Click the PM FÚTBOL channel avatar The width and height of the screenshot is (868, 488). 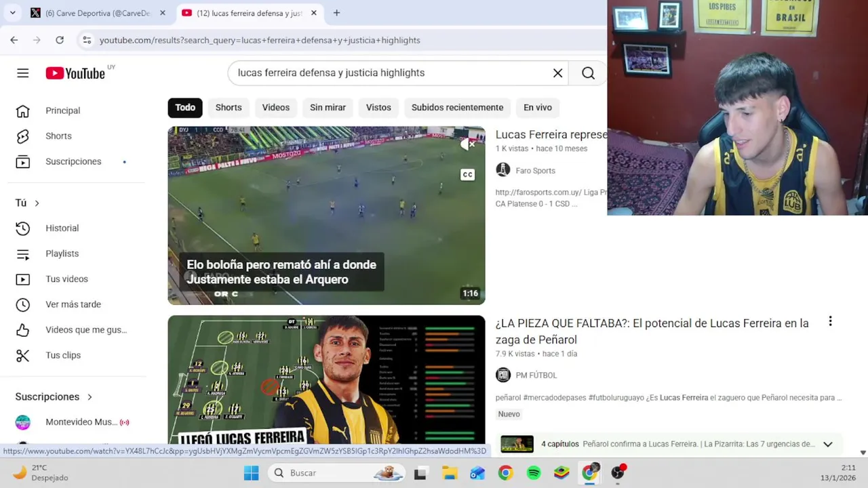pyautogui.click(x=503, y=375)
